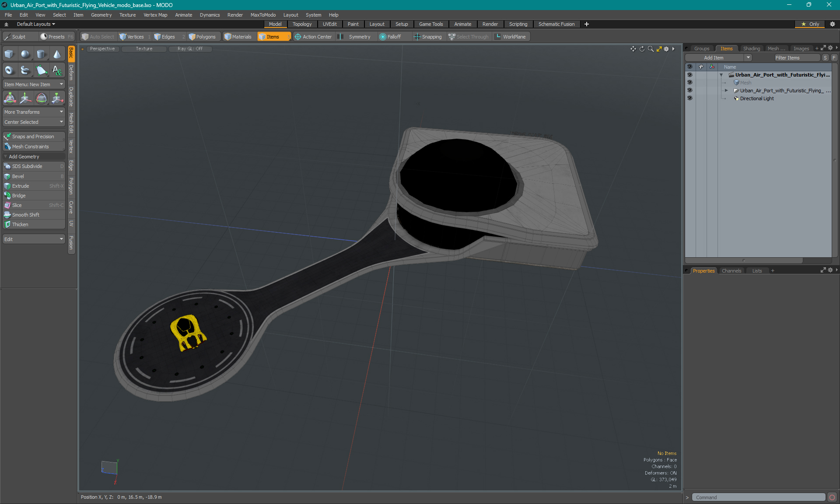Select the Bevel tool
Image resolution: width=840 pixels, height=504 pixels.
coord(33,176)
